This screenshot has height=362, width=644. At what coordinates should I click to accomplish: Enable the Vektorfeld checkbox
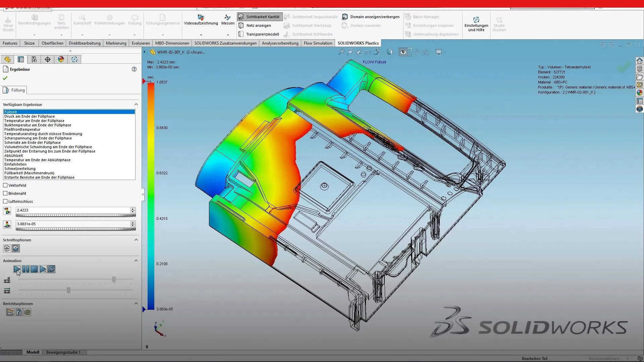(5, 185)
